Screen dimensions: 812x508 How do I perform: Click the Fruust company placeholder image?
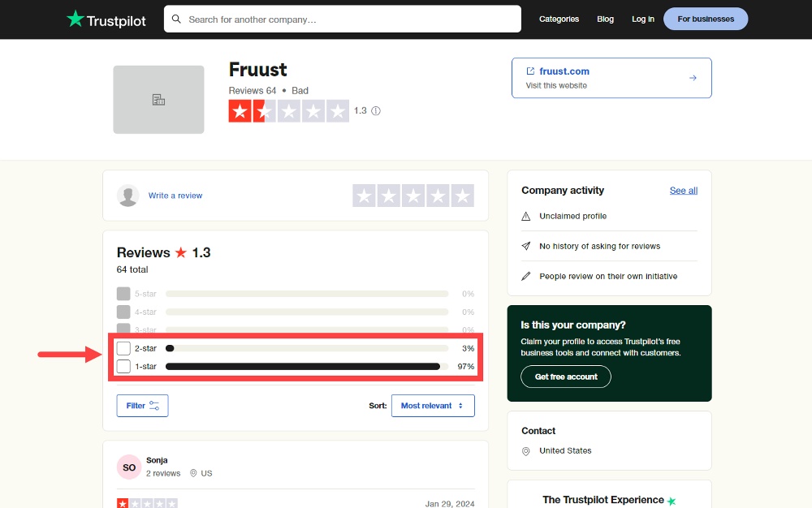(158, 99)
